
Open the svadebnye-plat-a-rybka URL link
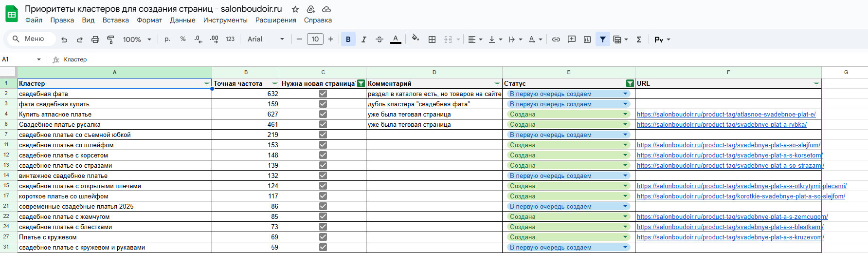(722, 124)
